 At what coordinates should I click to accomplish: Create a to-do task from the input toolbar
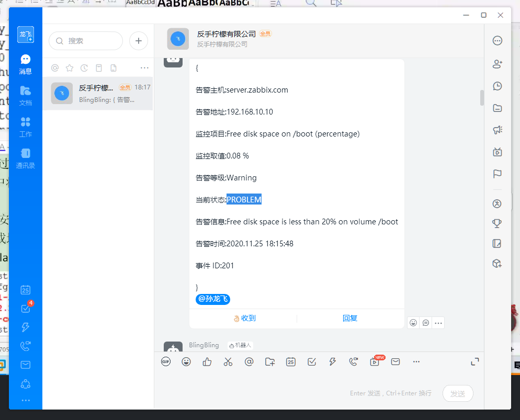(x=312, y=361)
